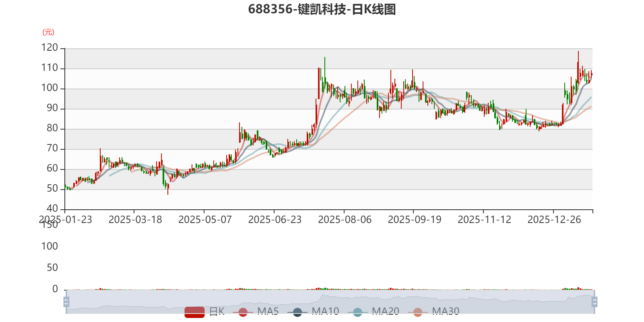Viewport: 644px width, 322px height.
Task: Click the 50 volume axis label
Action: (x=52, y=268)
